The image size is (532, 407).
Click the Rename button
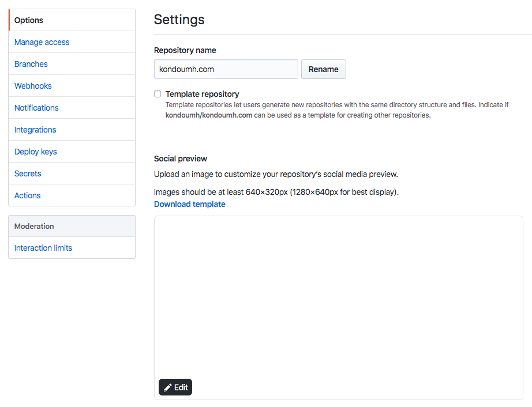point(323,69)
